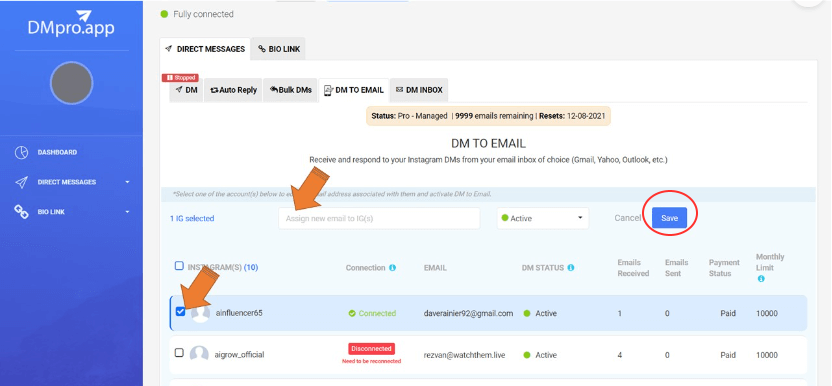832x386 pixels.
Task: Click the Status Pro - Managed banner
Action: coord(488,116)
